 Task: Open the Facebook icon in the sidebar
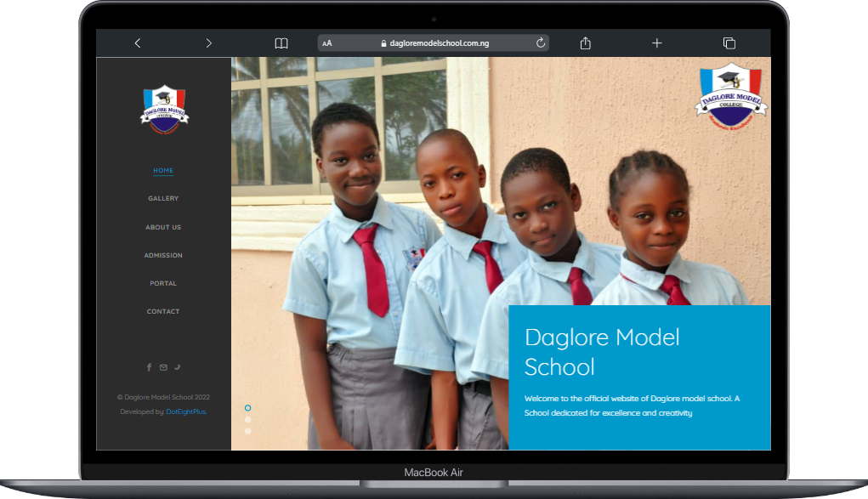150,367
